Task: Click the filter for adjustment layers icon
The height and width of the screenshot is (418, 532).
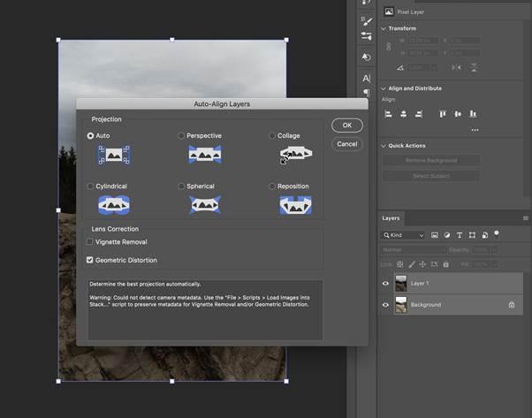Action: click(446, 235)
